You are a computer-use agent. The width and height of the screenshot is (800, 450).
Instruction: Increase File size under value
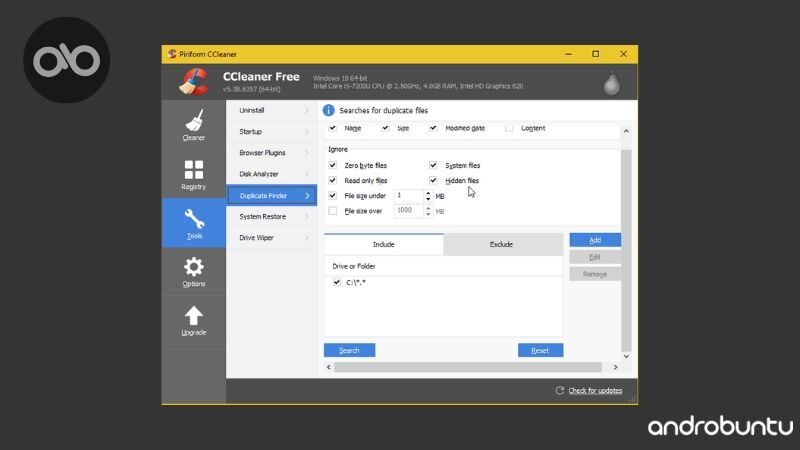[428, 193]
